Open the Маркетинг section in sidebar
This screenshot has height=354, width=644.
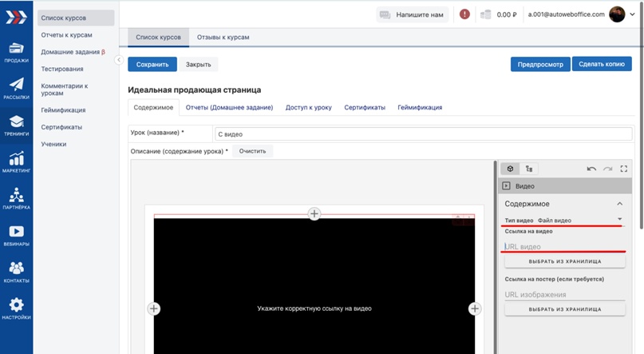pyautogui.click(x=16, y=162)
